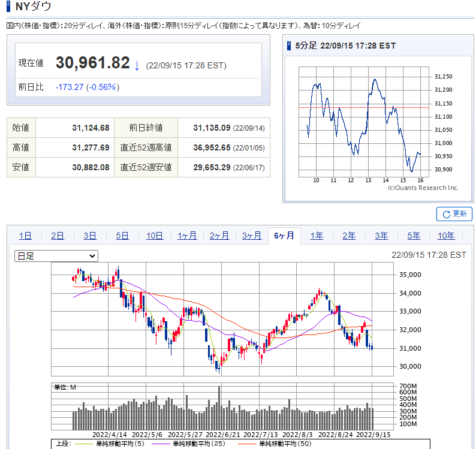This screenshot has height=449, width=476.
Task: Open the 10日 tab
Action: [155, 236]
